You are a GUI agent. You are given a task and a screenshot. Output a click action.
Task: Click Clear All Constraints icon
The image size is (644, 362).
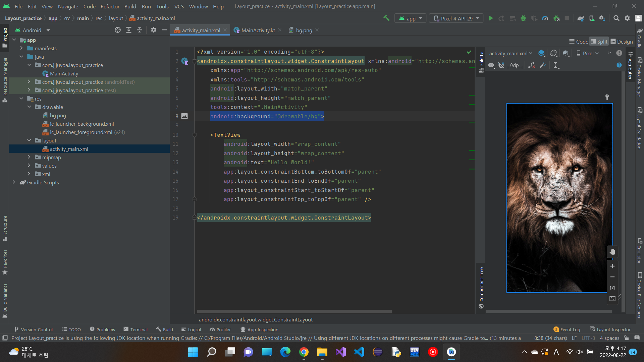[531, 65]
